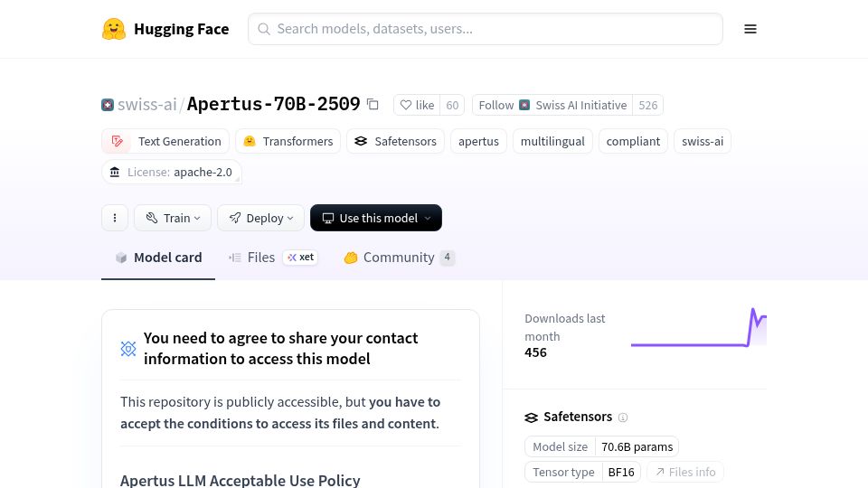Expand the Deploy dropdown

260,218
